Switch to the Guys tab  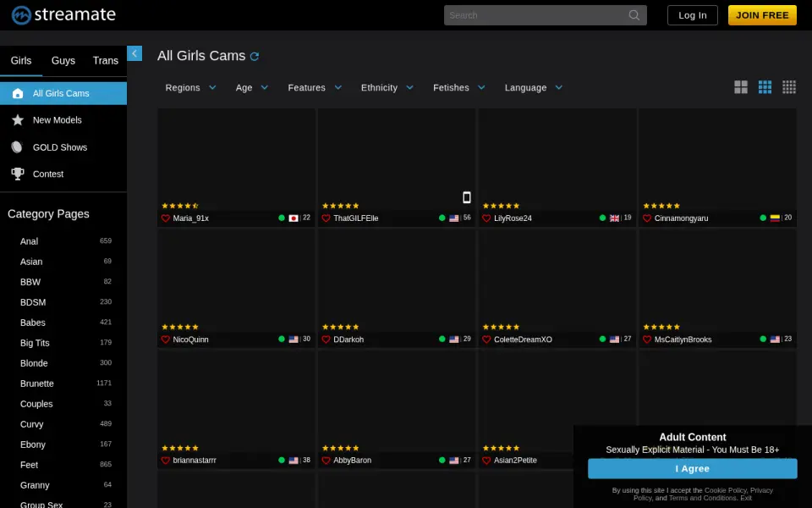pyautogui.click(x=63, y=61)
